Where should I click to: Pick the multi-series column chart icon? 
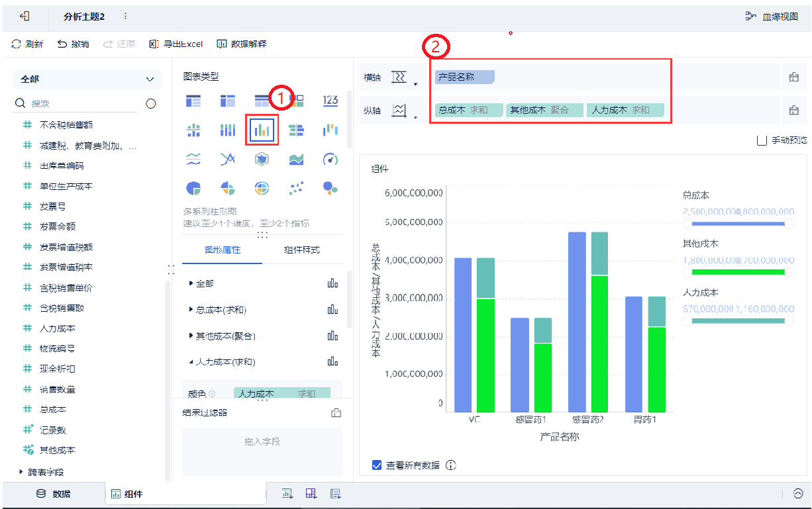[x=262, y=130]
